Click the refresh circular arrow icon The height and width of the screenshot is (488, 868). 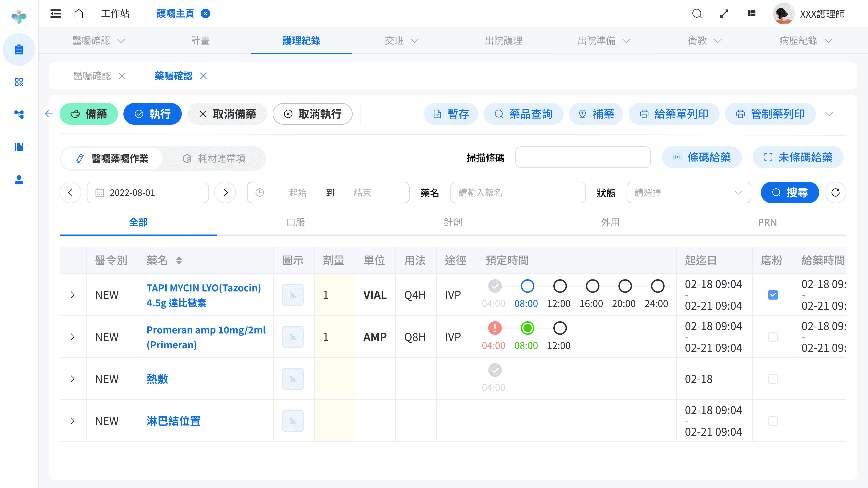coord(835,192)
